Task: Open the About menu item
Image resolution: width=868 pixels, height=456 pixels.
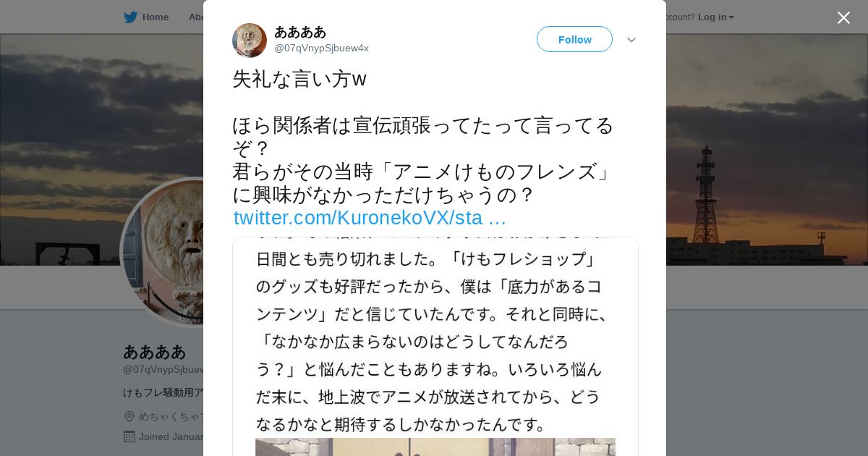Action: click(195, 17)
